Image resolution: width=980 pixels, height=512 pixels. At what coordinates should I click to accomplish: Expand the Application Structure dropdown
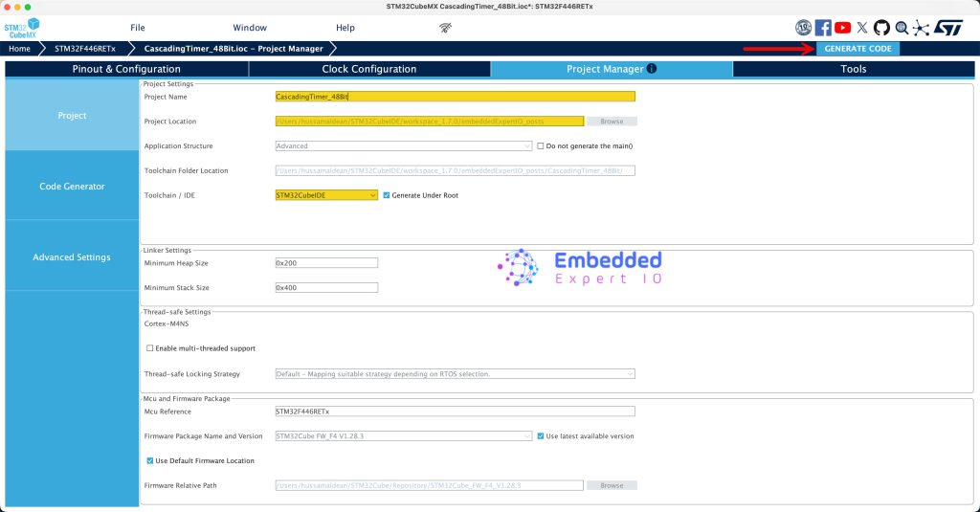tap(403, 146)
